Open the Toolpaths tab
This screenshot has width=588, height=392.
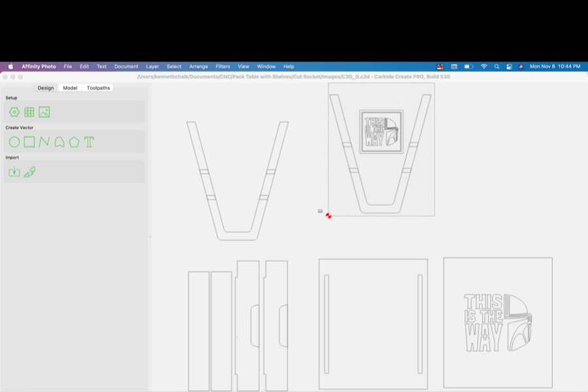coord(98,88)
